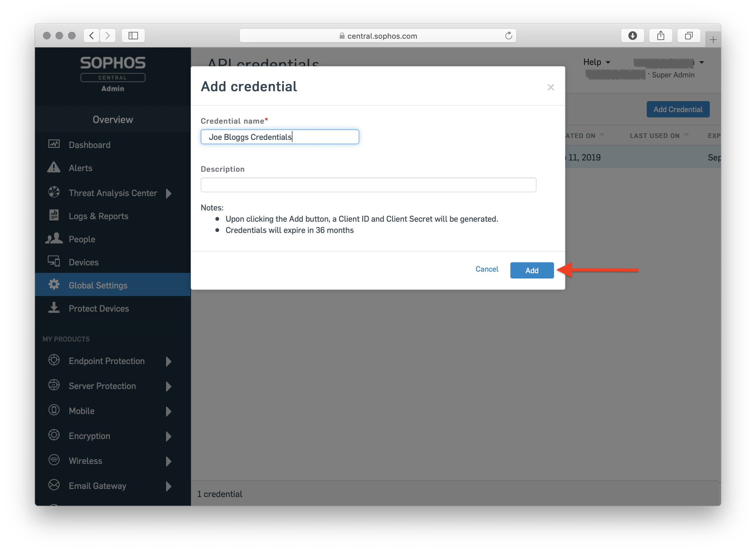Open Email Gateway in sidebar
The width and height of the screenshot is (756, 552).
pos(97,486)
